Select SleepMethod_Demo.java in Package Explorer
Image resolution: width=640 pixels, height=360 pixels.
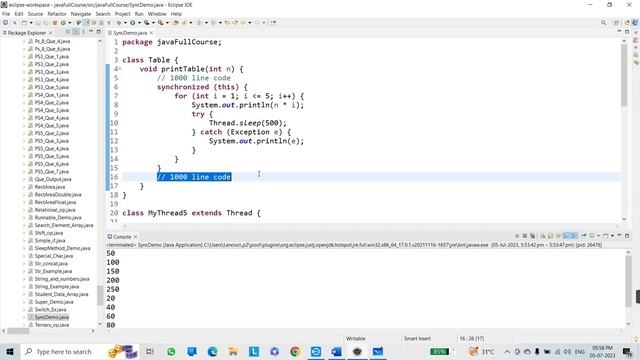click(62, 248)
